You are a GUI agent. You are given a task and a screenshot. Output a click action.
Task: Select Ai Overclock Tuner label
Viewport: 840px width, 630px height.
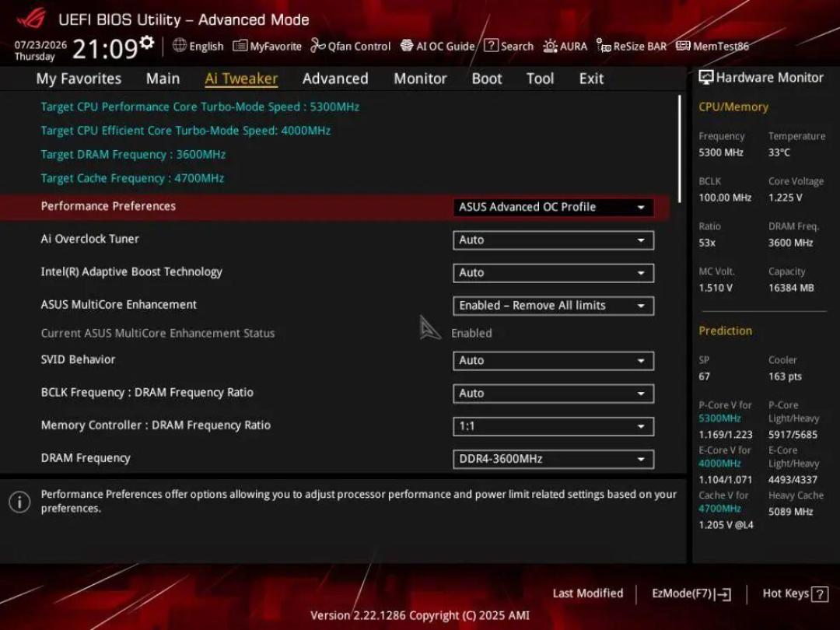tap(90, 239)
